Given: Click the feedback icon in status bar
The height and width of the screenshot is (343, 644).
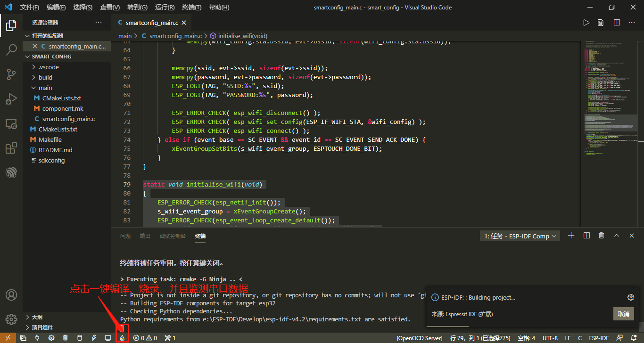Looking at the screenshot, I should [x=620, y=338].
